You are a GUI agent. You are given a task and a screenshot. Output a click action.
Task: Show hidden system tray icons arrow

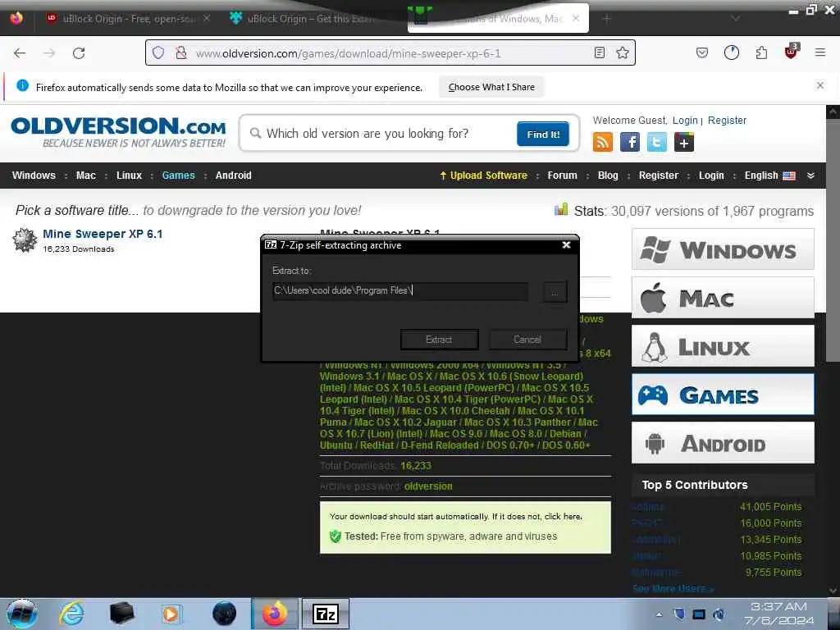(659, 614)
